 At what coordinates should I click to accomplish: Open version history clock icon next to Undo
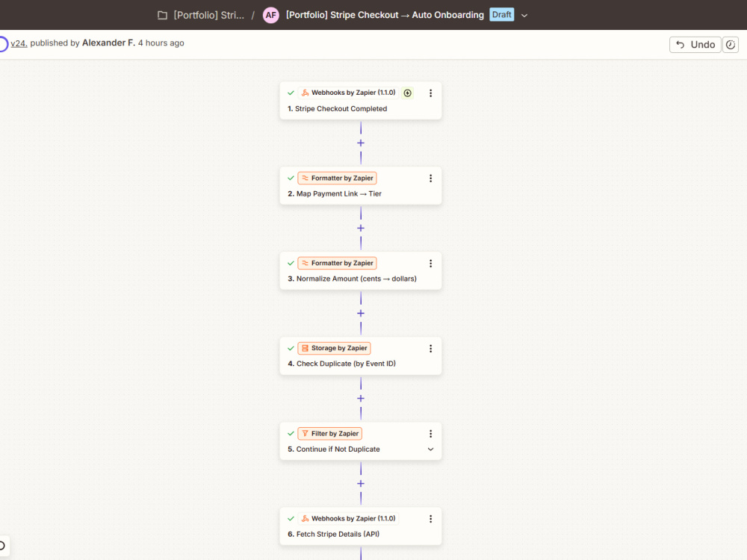coord(731,45)
